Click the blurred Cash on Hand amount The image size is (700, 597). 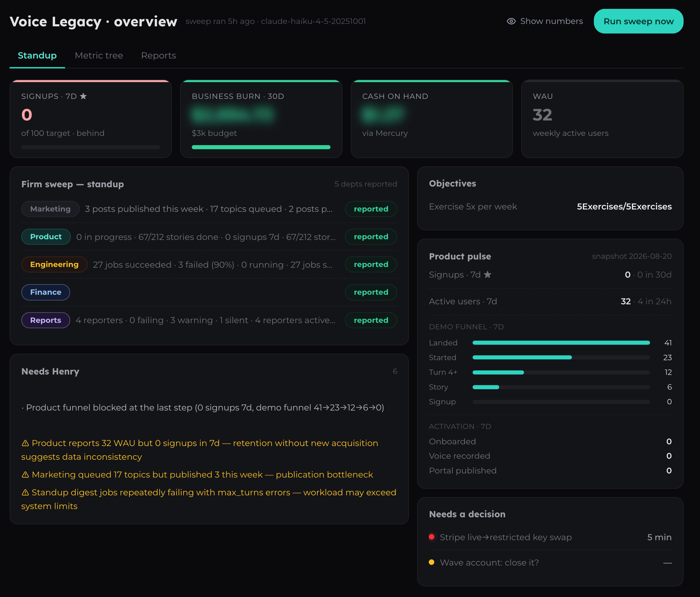click(383, 114)
